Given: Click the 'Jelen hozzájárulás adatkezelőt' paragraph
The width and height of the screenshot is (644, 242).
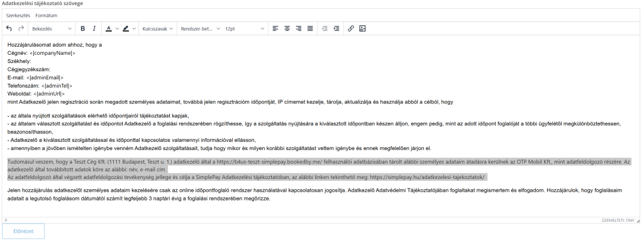Looking at the screenshot, I should tap(314, 195).
